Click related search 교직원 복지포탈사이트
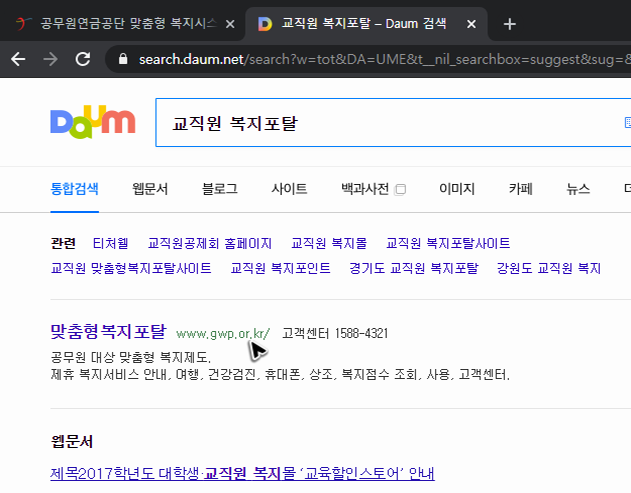 [x=448, y=243]
